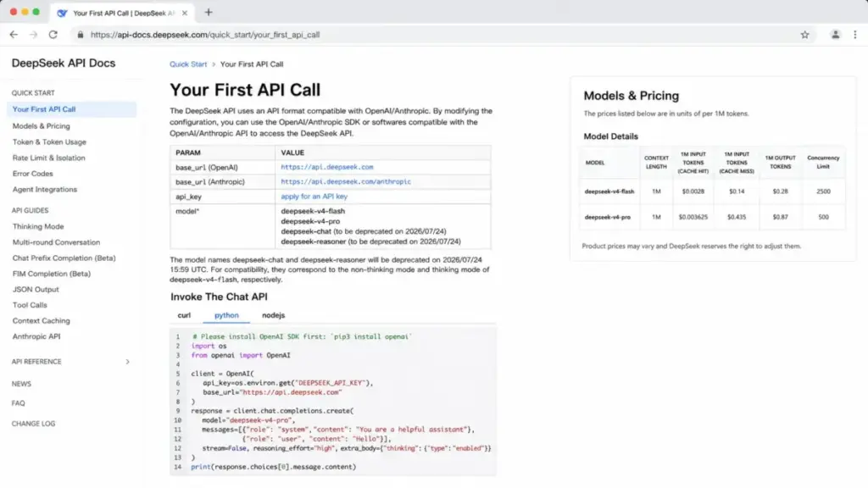The width and height of the screenshot is (868, 488).
Task: Click the API REFERENCE sidebar heading
Action: [36, 362]
